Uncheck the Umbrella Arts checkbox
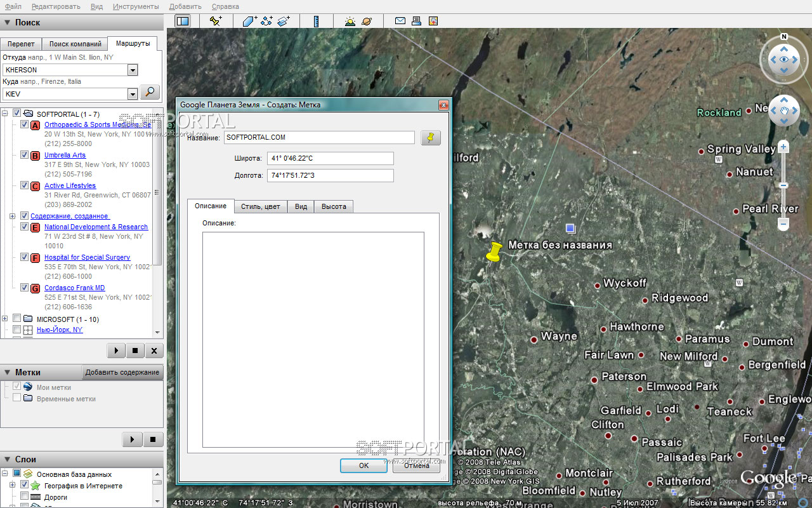This screenshot has width=812, height=508. 25,155
